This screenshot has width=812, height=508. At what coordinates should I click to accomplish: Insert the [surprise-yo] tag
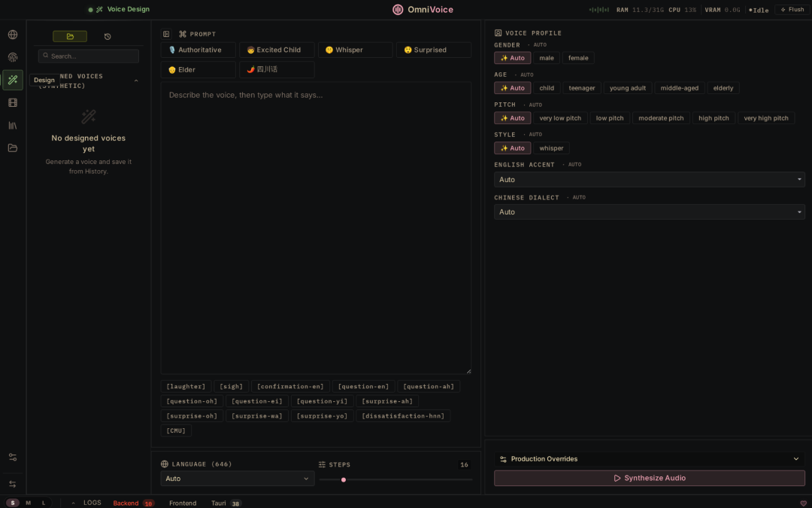pos(322,415)
